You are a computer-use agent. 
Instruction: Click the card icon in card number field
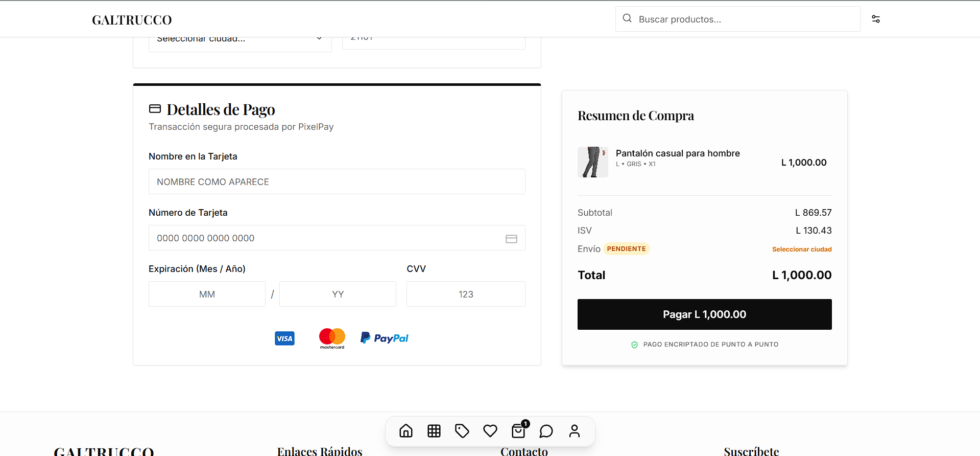[x=511, y=239]
